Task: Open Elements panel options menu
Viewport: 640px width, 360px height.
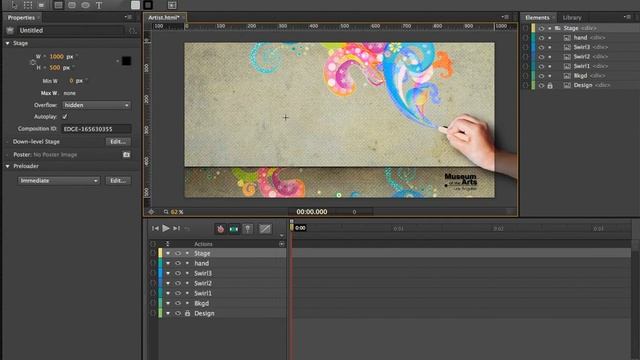Action: [x=627, y=17]
